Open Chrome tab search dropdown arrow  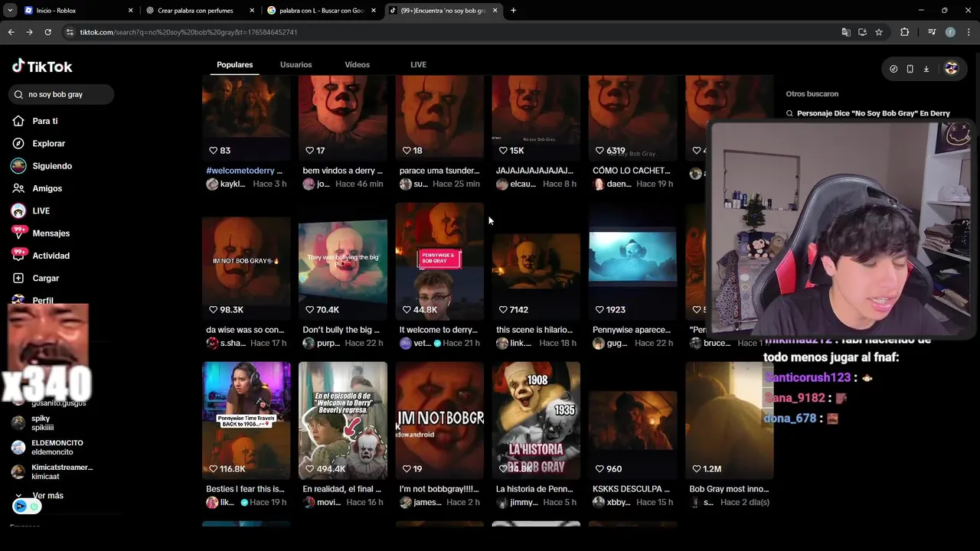(x=10, y=11)
